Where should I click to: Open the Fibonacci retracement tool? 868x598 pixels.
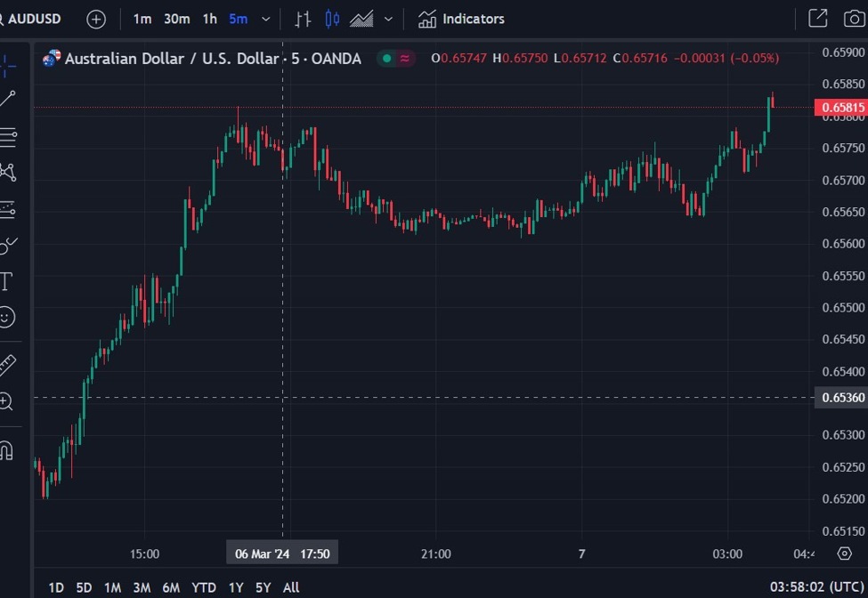pyautogui.click(x=7, y=137)
